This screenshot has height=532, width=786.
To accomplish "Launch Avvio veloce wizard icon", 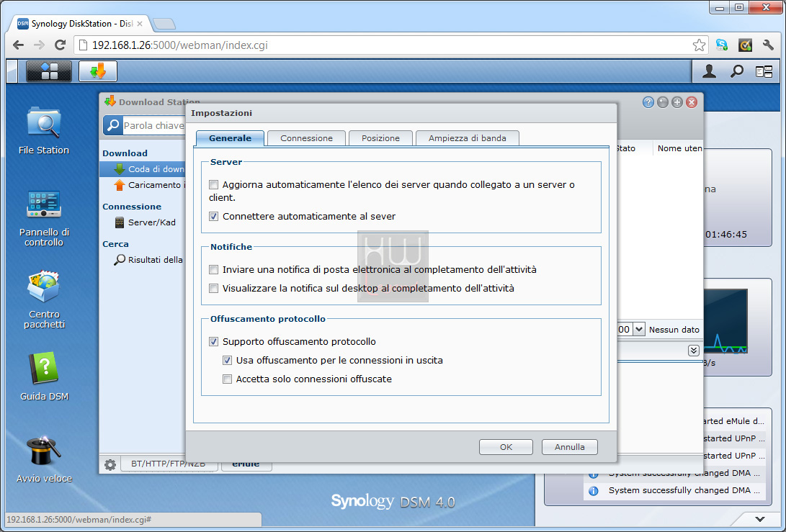I will [x=44, y=459].
